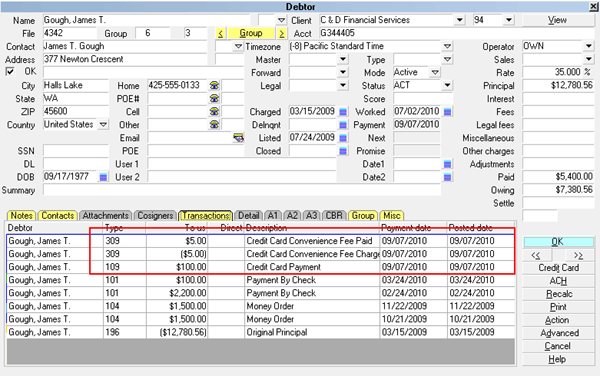Screen dimensions: 600x376
Task: Open the Operator dropdown
Action: [x=589, y=46]
